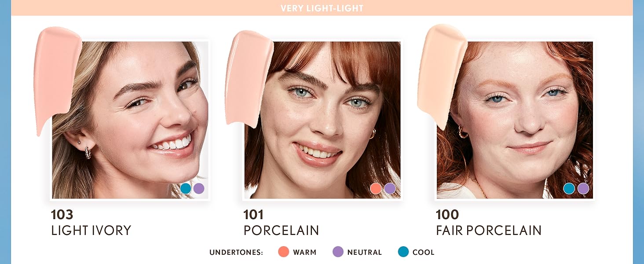The width and height of the screenshot is (644, 264).
Task: Select the 100 Fair Porcelain model photo
Action: coord(515,120)
